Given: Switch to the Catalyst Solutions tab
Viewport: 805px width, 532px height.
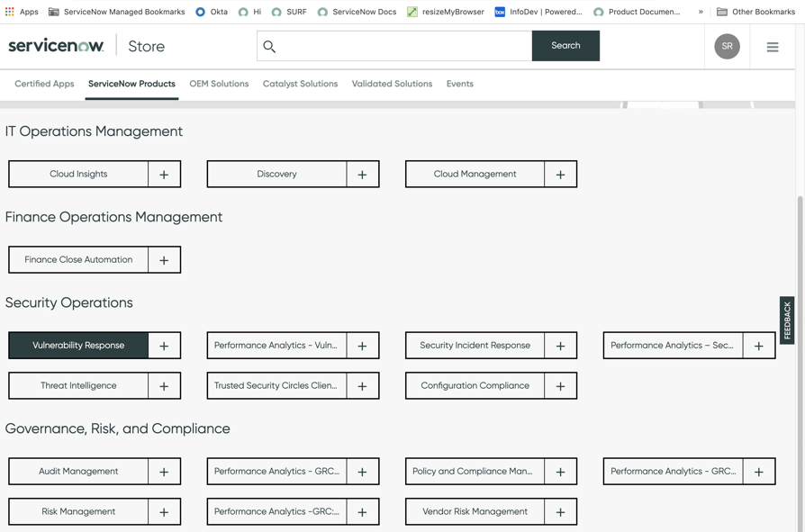Looking at the screenshot, I should point(301,84).
